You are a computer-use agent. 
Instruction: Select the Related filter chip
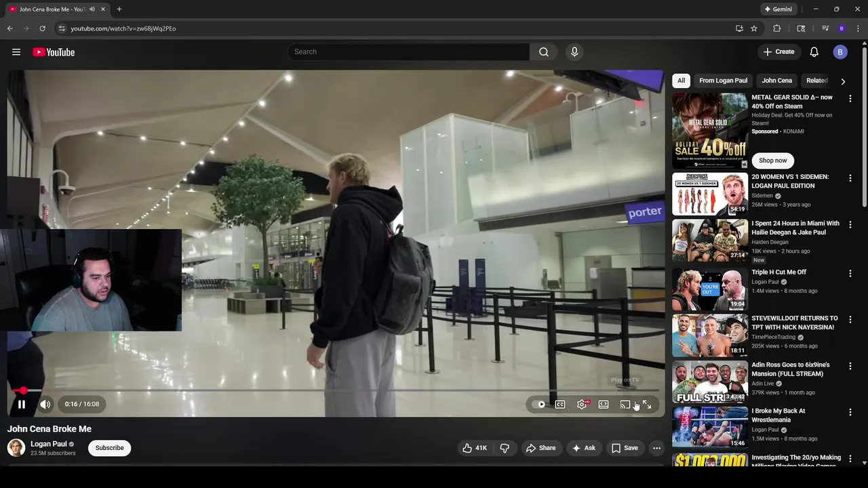[816, 81]
